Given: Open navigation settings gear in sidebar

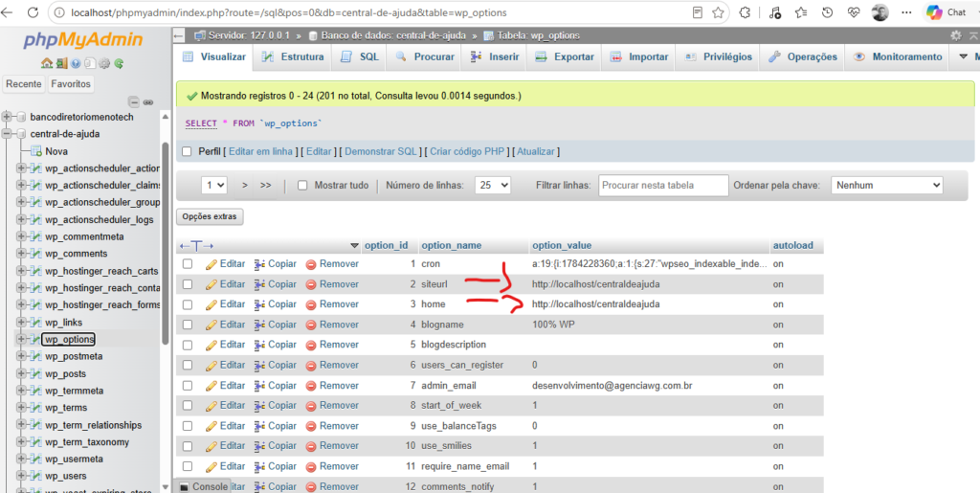Looking at the screenshot, I should [x=104, y=63].
